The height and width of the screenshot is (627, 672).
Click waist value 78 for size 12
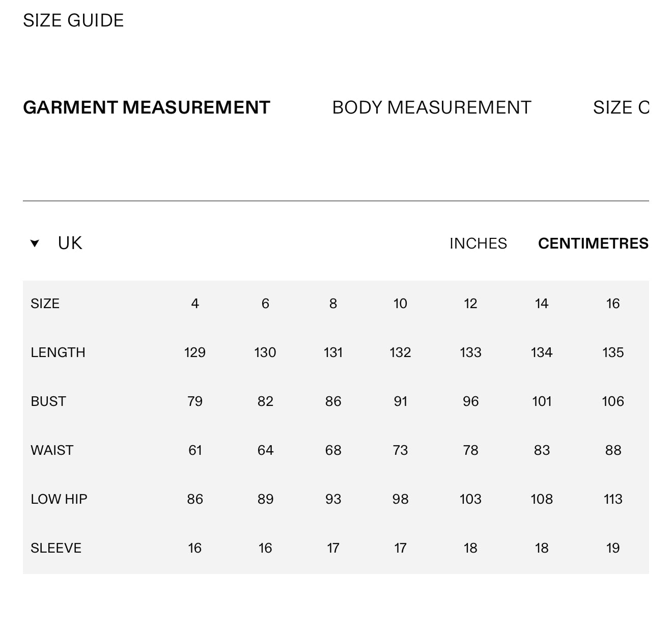point(470,450)
